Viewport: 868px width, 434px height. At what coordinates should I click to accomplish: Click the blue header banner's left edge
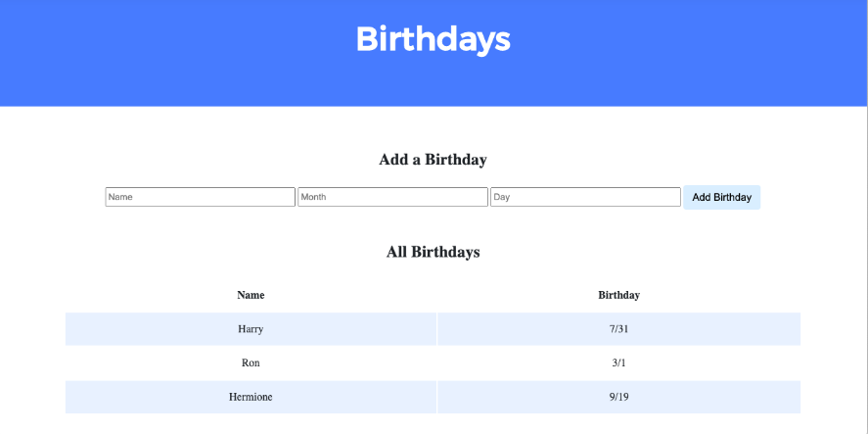coord(8,53)
